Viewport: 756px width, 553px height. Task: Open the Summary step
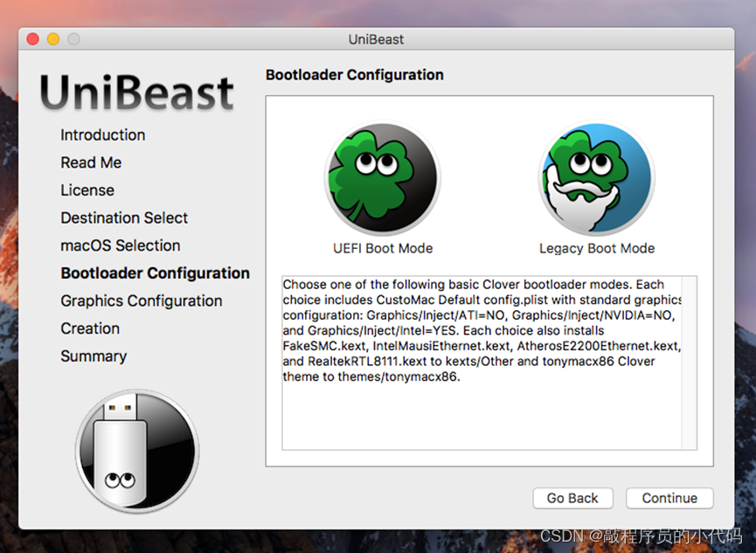pyautogui.click(x=94, y=356)
